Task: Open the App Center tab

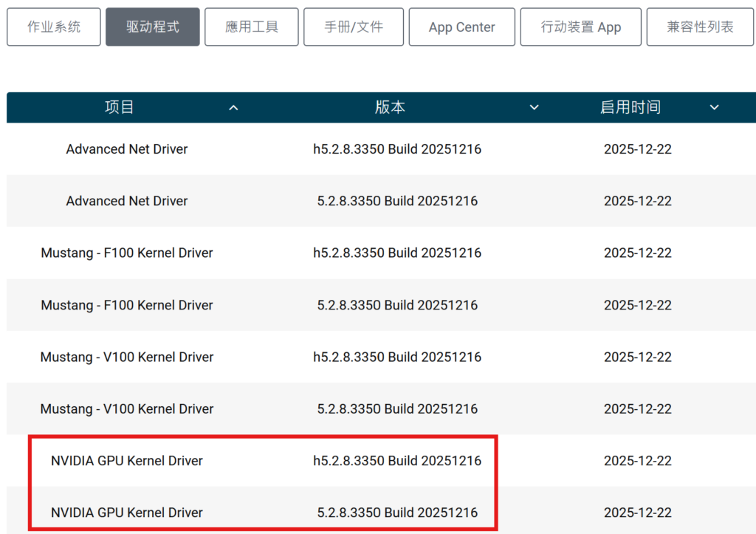Action: (461, 27)
